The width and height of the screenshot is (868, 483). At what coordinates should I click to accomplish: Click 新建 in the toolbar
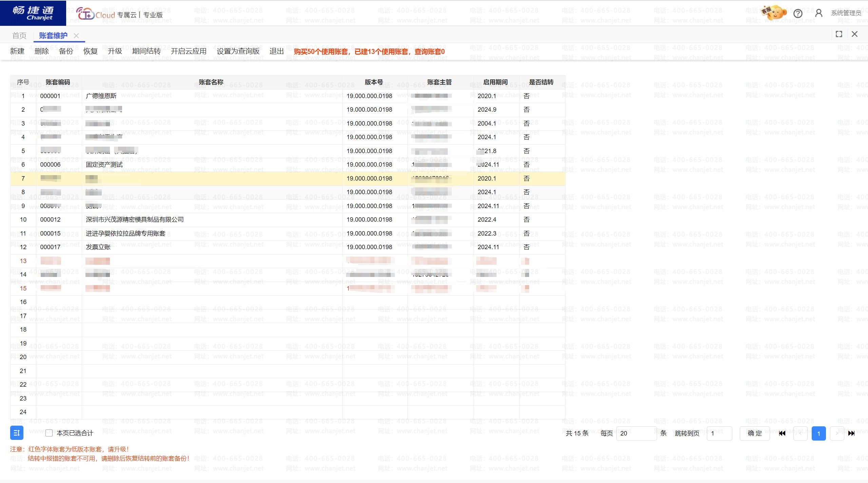click(17, 51)
